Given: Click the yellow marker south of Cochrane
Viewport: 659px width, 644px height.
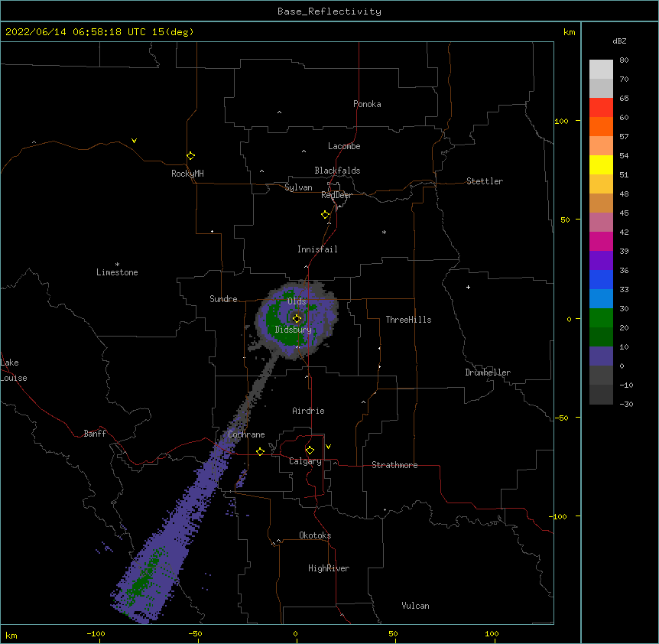Looking at the screenshot, I should (x=260, y=451).
